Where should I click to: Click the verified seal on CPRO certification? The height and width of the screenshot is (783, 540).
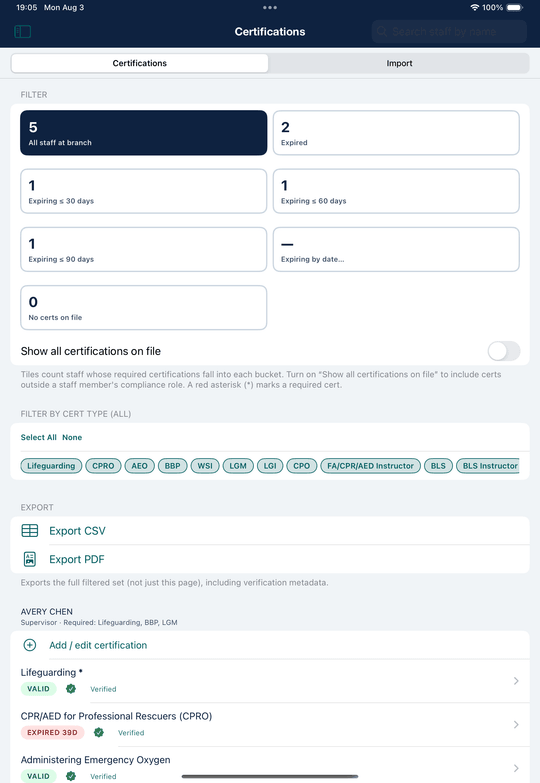99,732
